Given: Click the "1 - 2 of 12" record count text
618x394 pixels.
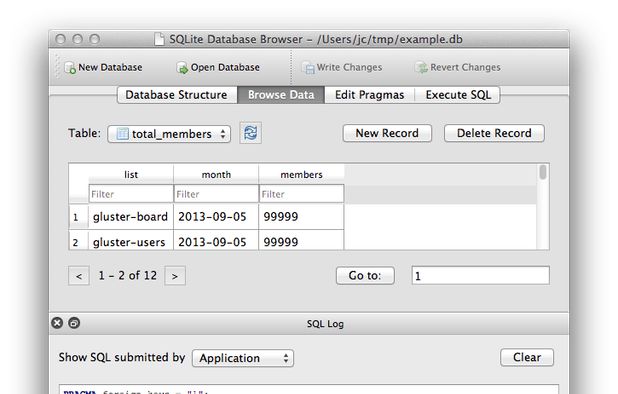Looking at the screenshot, I should coord(127,275).
